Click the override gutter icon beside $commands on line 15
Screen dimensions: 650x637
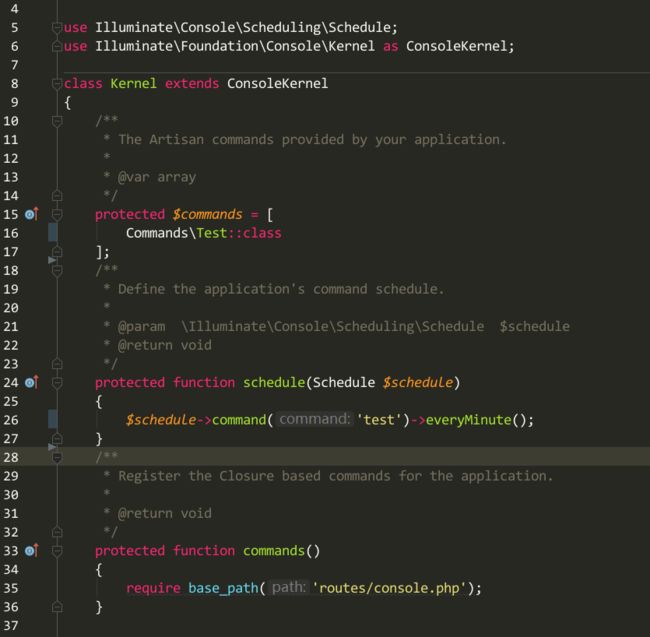pos(32,214)
